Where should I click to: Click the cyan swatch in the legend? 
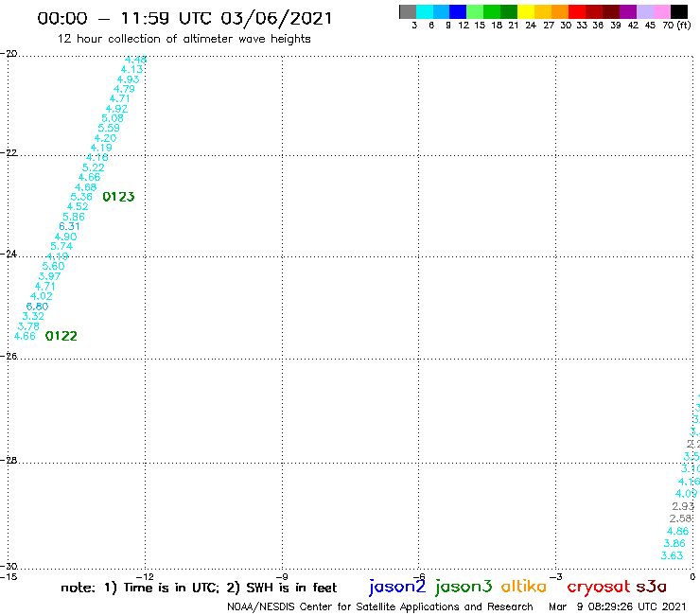pos(425,11)
